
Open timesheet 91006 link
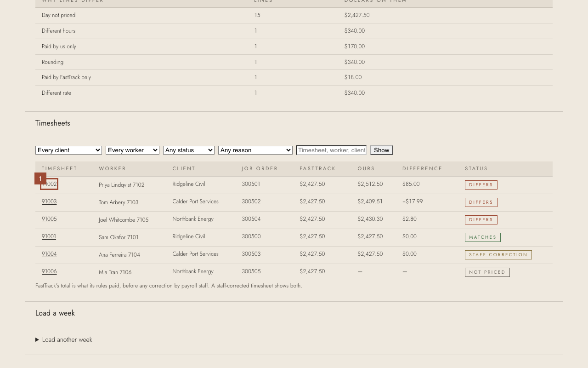tap(49, 271)
